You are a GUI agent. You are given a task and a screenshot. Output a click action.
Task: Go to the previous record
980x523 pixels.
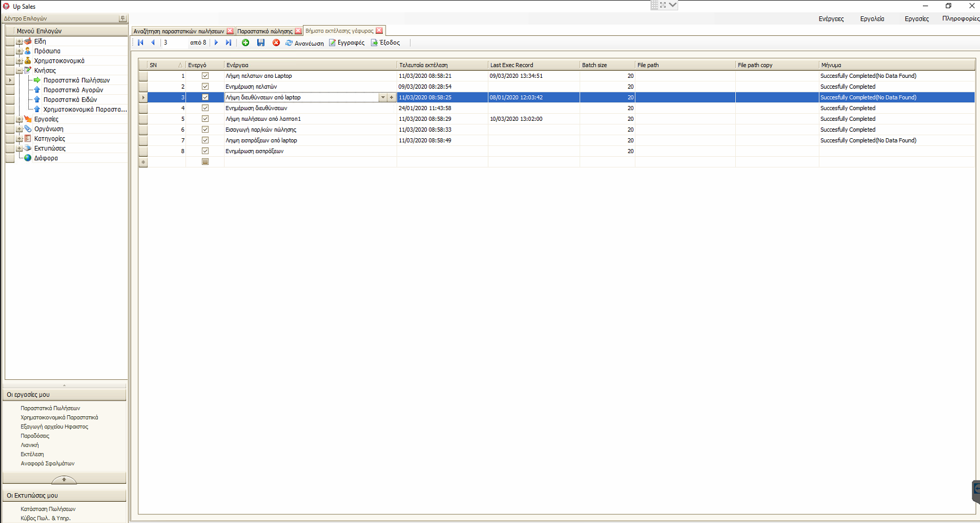(153, 42)
